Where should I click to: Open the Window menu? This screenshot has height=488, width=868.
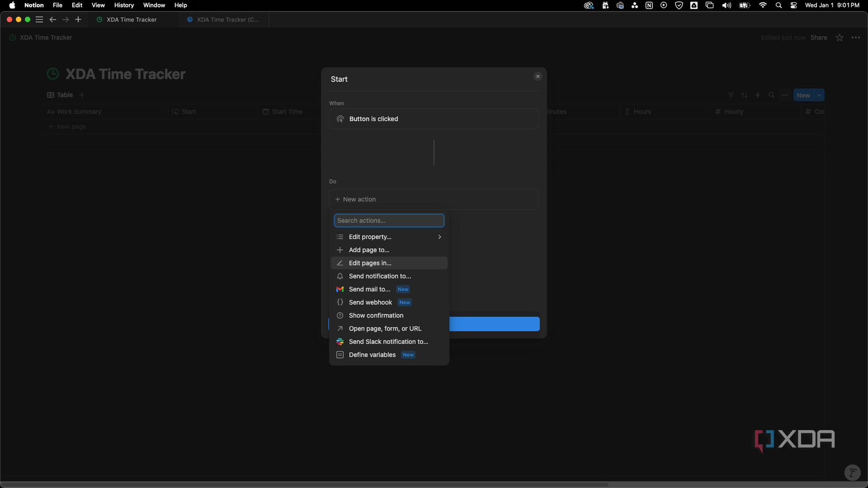coord(154,5)
